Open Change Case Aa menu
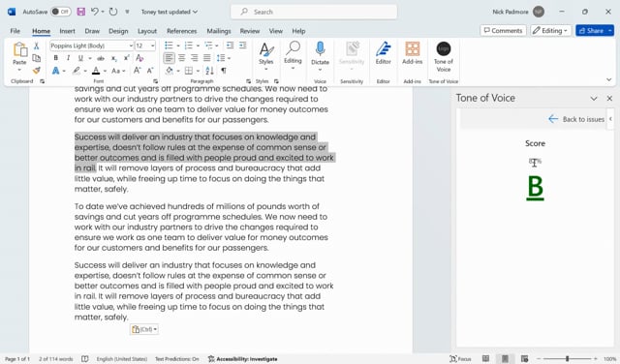620x364 pixels. tap(118, 71)
